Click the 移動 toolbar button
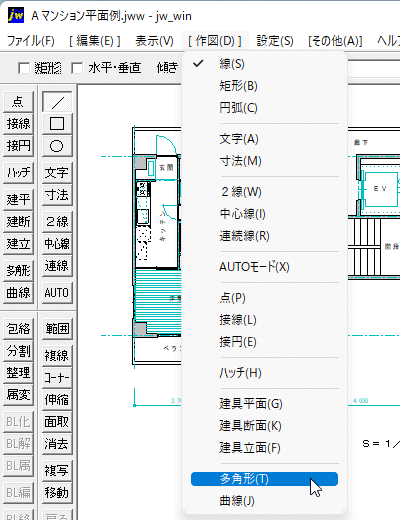 point(57,493)
